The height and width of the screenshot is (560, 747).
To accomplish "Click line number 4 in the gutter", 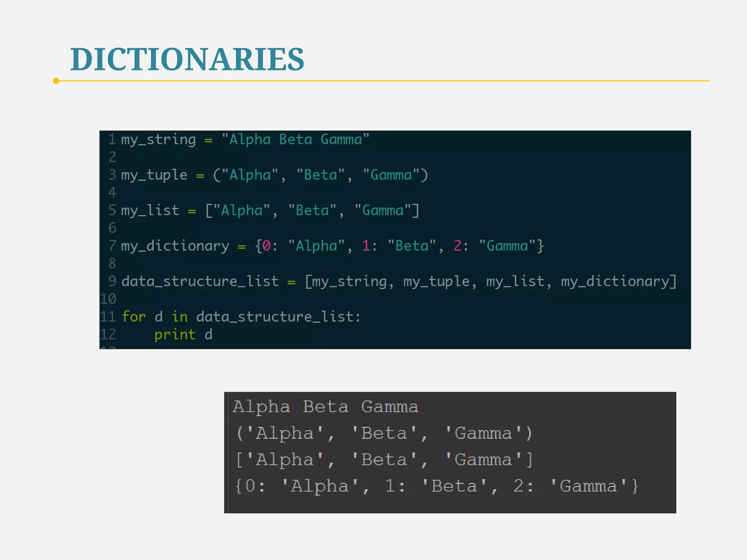I will pyautogui.click(x=112, y=192).
